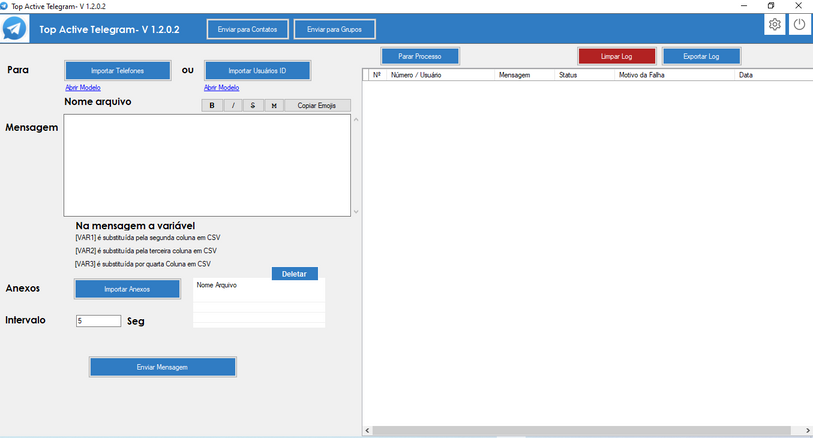Click '[VAR1] é substituída pela segunda coluna' text
The height and width of the screenshot is (438, 813).
coord(148,237)
